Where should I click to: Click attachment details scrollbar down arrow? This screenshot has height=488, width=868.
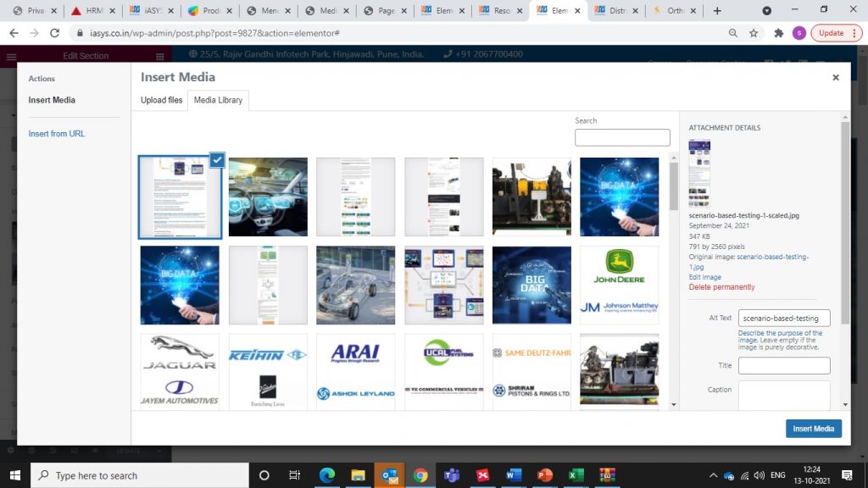click(x=845, y=404)
